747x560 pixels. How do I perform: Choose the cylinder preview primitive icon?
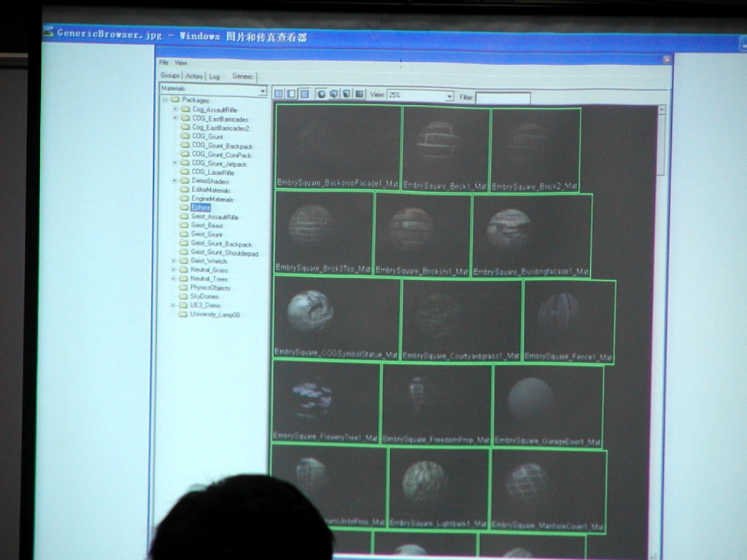point(347,94)
